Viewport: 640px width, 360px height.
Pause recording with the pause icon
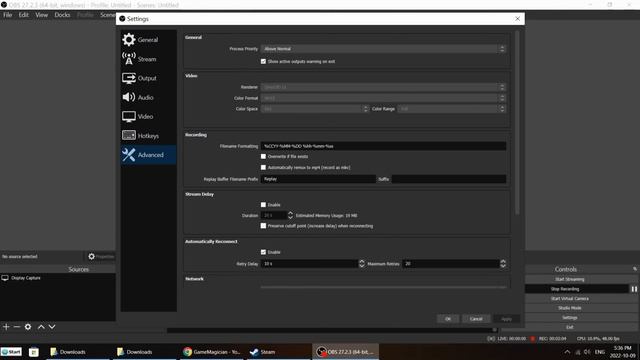coord(634,289)
